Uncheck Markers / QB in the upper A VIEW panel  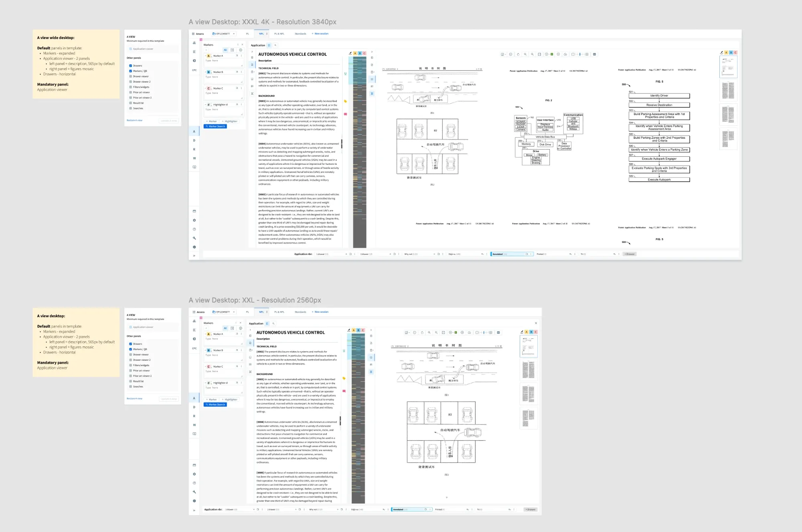tap(131, 71)
